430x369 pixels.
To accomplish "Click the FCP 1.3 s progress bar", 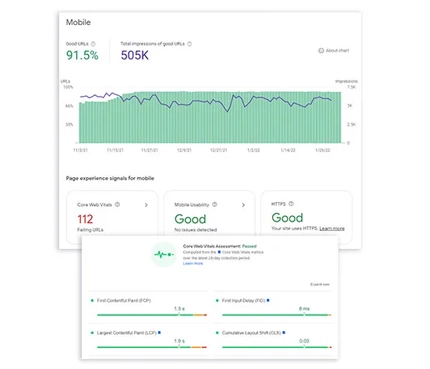I will (x=152, y=315).
